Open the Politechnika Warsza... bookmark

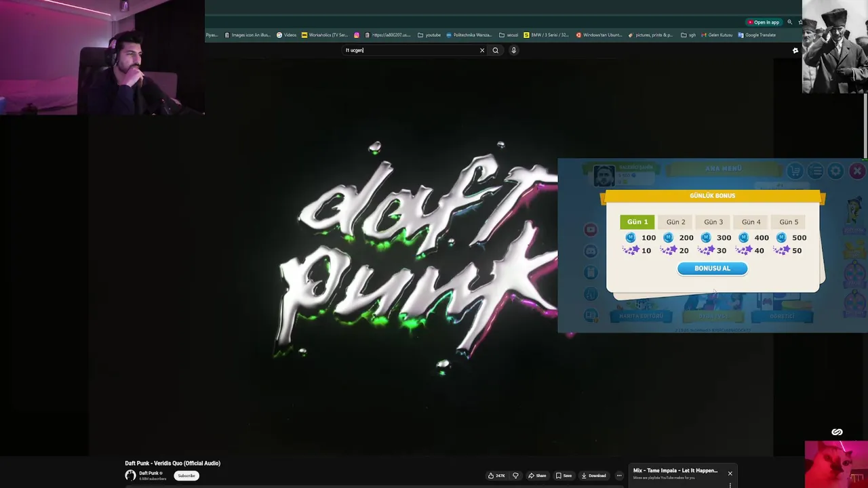point(469,35)
